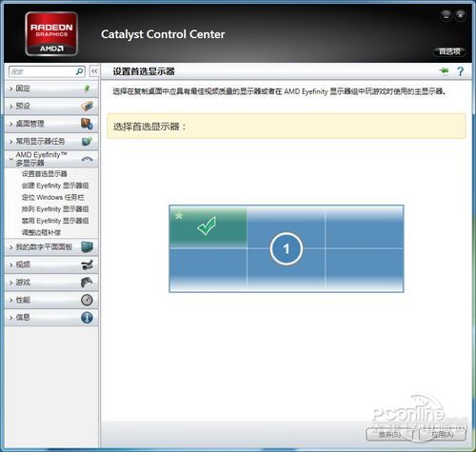Expand the 信息 section chevron
The width and height of the screenshot is (476, 452).
click(11, 318)
